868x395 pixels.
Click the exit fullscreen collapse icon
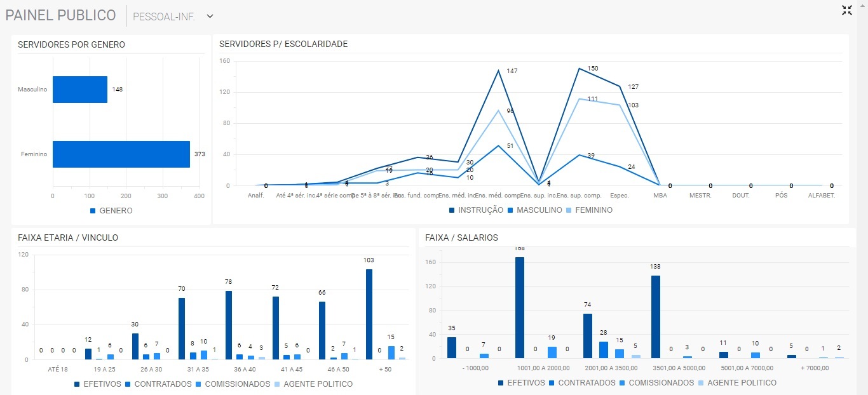point(846,10)
